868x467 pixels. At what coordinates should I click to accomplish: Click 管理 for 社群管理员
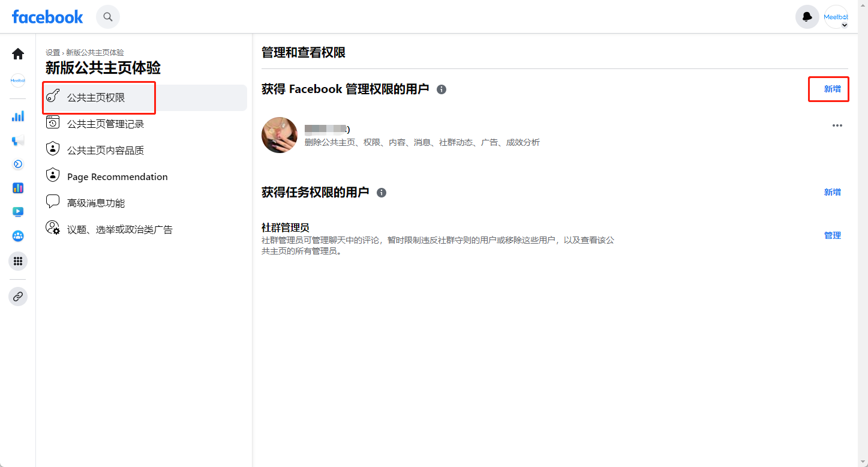tap(833, 235)
